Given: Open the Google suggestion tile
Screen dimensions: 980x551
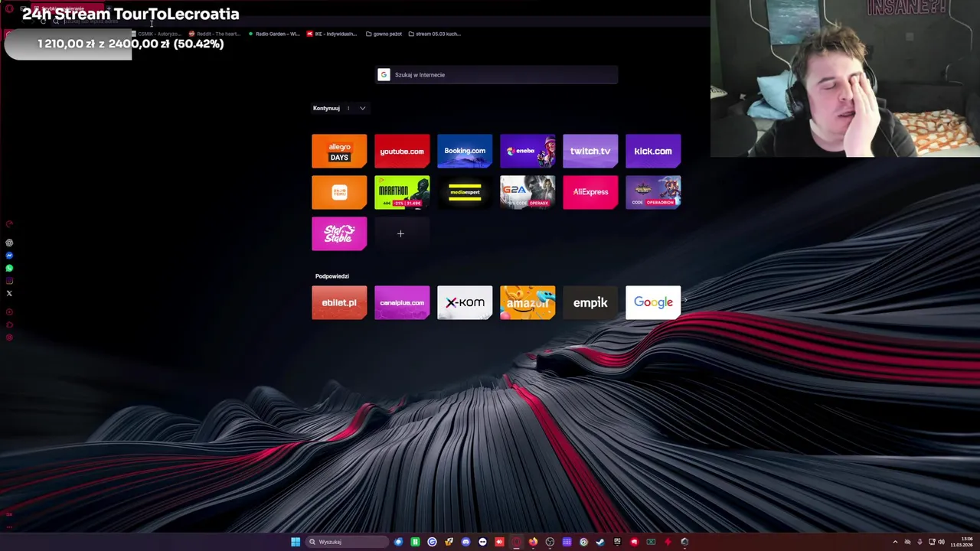Looking at the screenshot, I should [x=653, y=302].
